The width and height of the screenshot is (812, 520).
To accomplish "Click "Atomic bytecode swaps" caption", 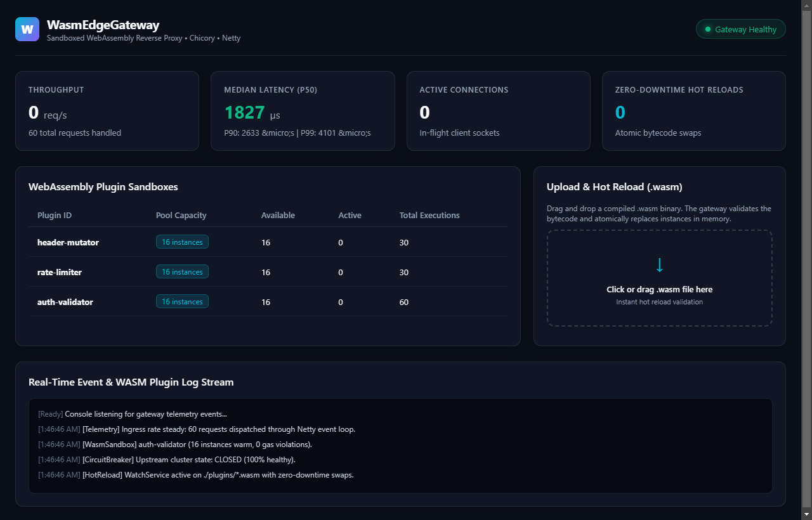I will 658,133.
